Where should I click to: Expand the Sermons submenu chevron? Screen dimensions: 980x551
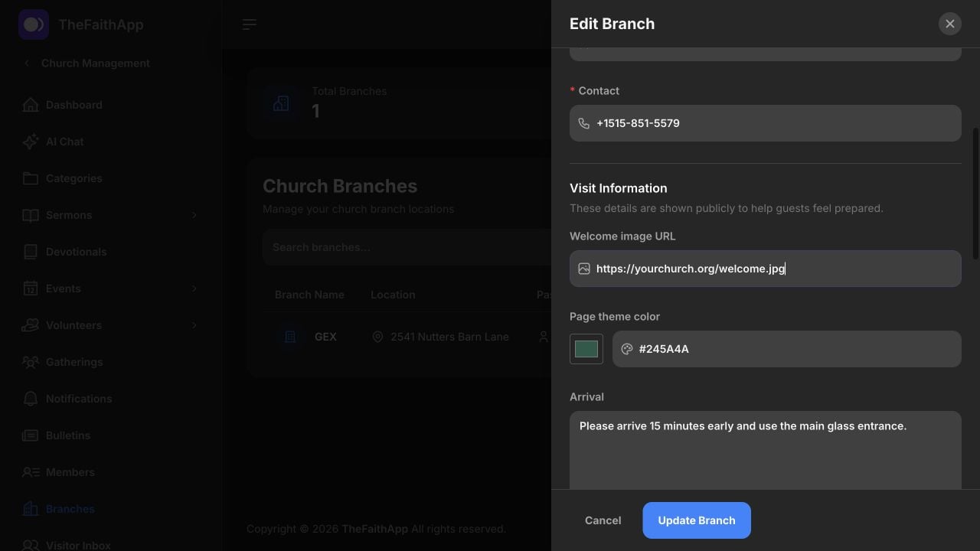click(x=194, y=215)
